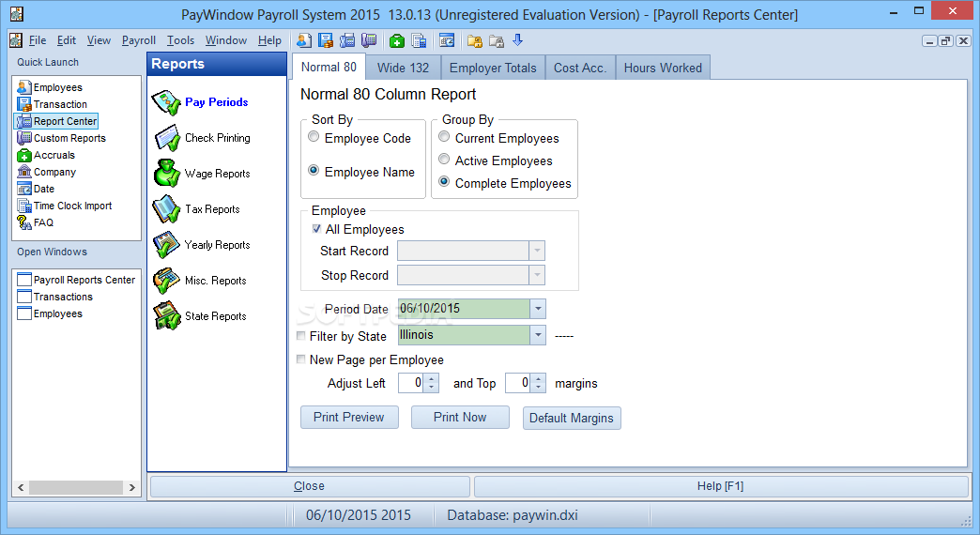The height and width of the screenshot is (535, 980).
Task: Sort by Employee Name
Action: (314, 170)
